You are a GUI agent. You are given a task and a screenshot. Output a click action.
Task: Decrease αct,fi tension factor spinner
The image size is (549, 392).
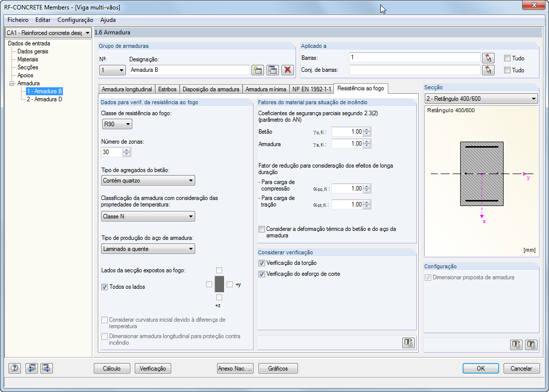[x=367, y=206]
